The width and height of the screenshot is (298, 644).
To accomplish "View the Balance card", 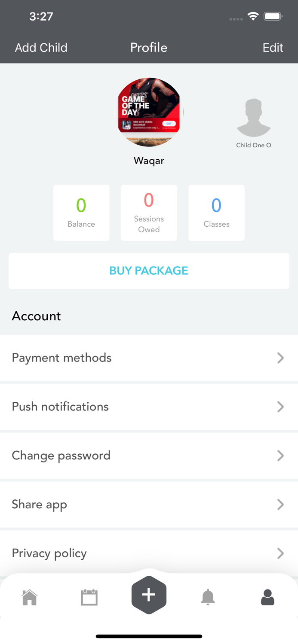I will point(81,213).
